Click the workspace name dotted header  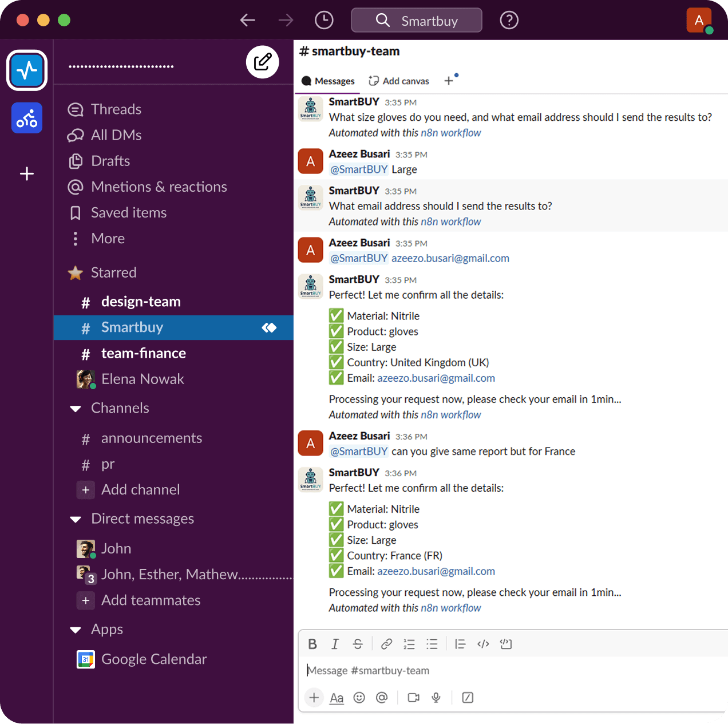pos(121,67)
